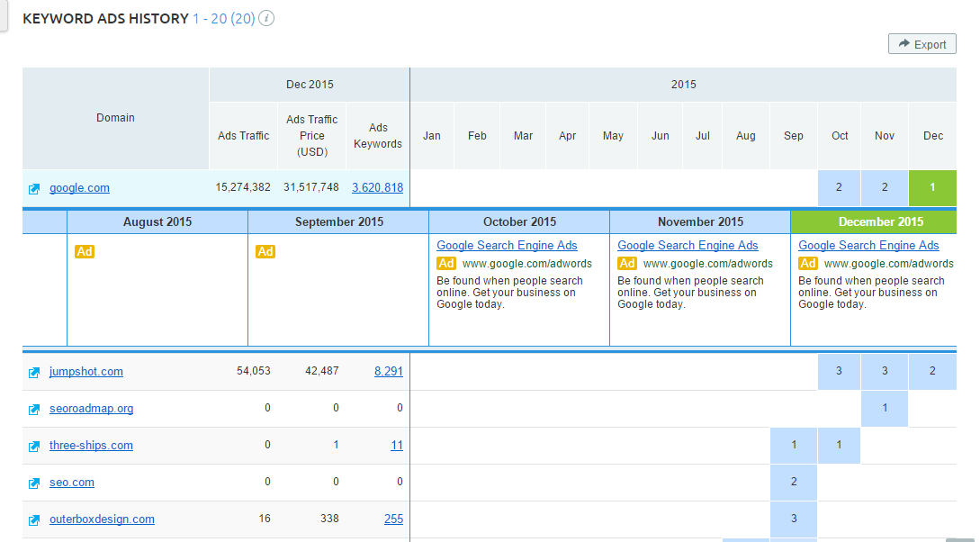This screenshot has height=542, width=980.
Task: Open external link icon for outerboxdesign.com
Action: (x=34, y=520)
